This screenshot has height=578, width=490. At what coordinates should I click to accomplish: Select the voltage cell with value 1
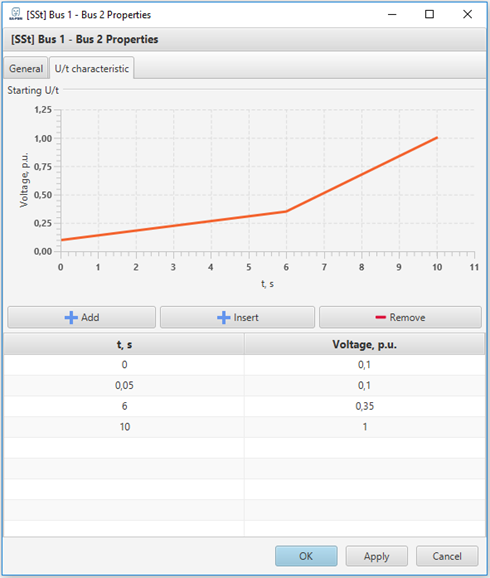[365, 427]
